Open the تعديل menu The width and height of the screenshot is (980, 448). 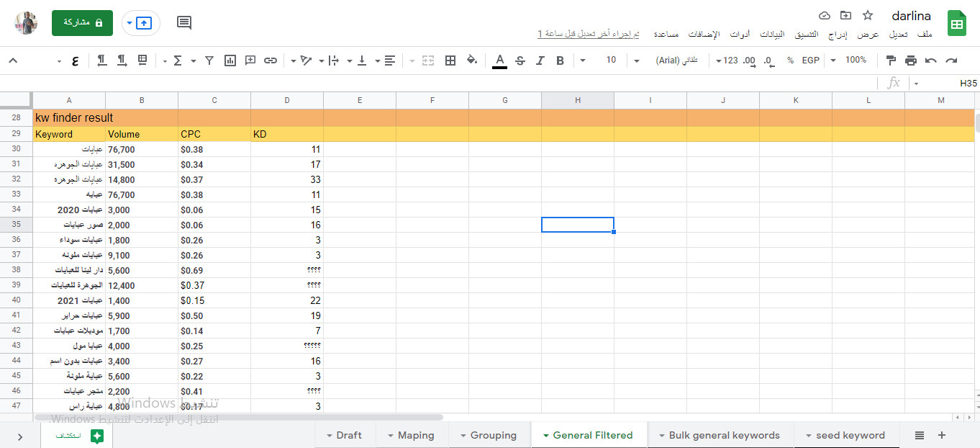898,35
